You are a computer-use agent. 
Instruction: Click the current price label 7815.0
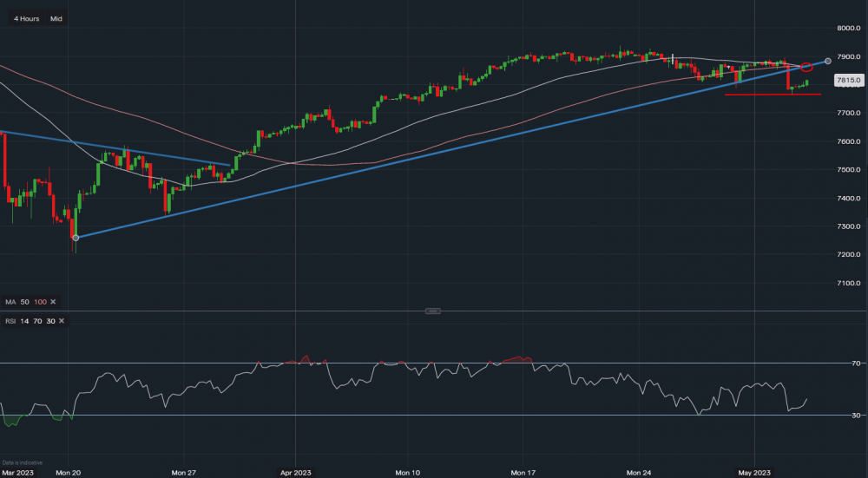pos(847,81)
